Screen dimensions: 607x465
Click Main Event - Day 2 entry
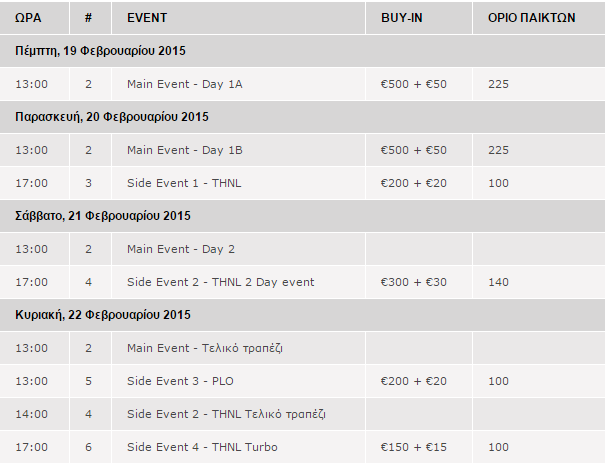point(181,249)
